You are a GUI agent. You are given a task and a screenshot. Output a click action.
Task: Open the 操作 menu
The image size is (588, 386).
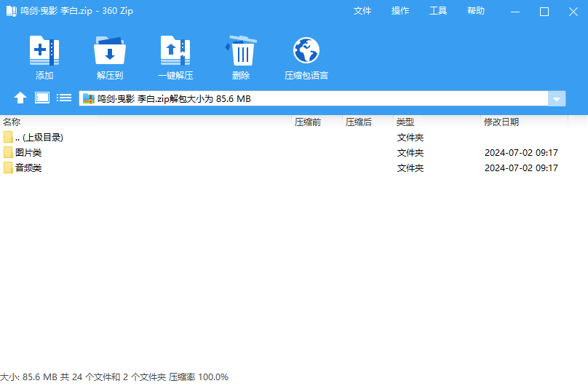coord(400,11)
